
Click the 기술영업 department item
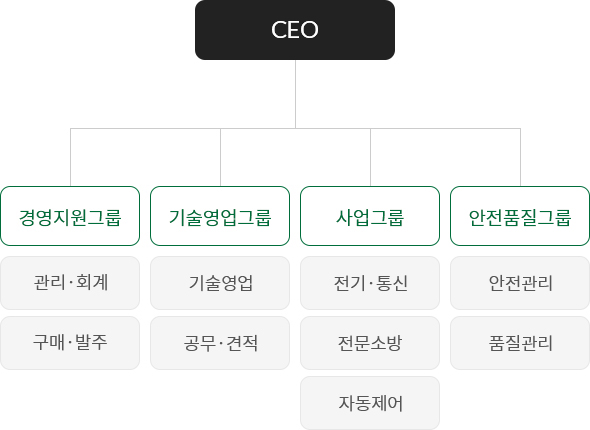click(x=220, y=283)
